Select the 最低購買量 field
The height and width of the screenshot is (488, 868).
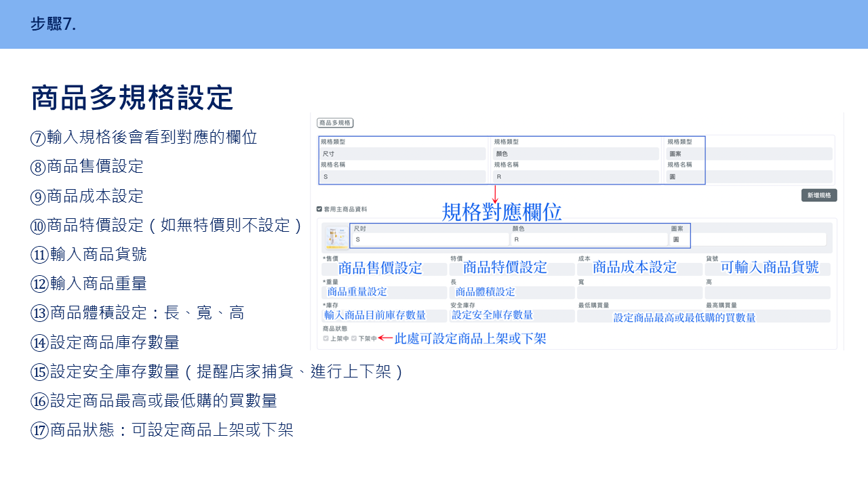tap(639, 316)
